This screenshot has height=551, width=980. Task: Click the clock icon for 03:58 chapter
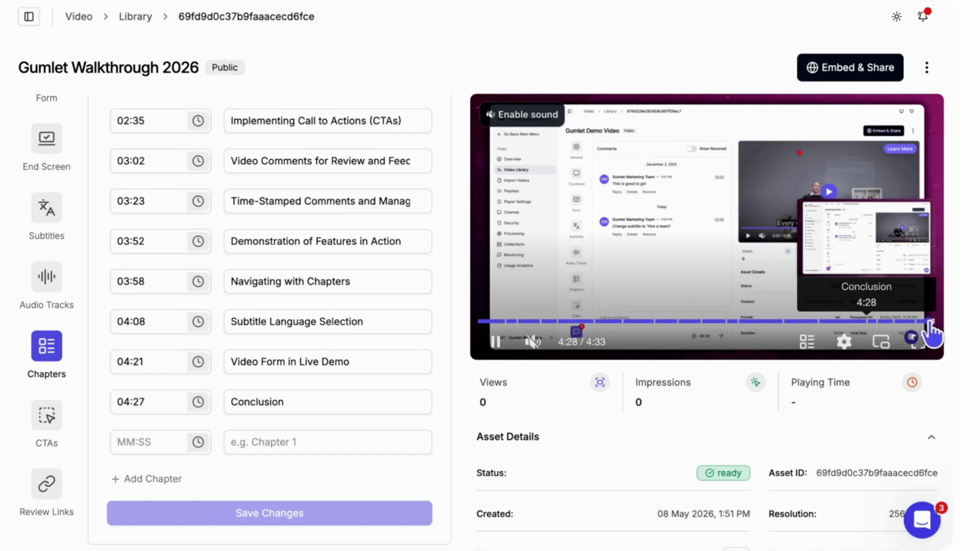[x=198, y=282]
